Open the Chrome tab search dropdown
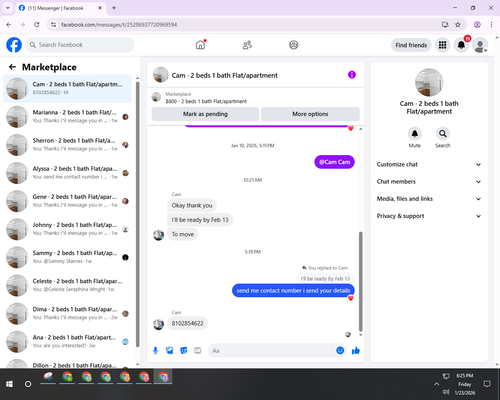Image resolution: width=500 pixels, height=400 pixels. point(8,8)
